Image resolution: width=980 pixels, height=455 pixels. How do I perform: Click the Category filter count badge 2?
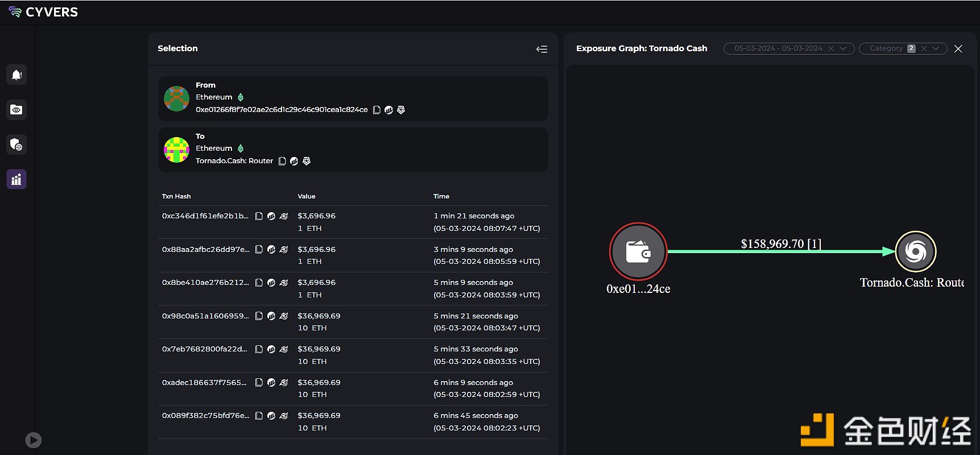click(911, 48)
